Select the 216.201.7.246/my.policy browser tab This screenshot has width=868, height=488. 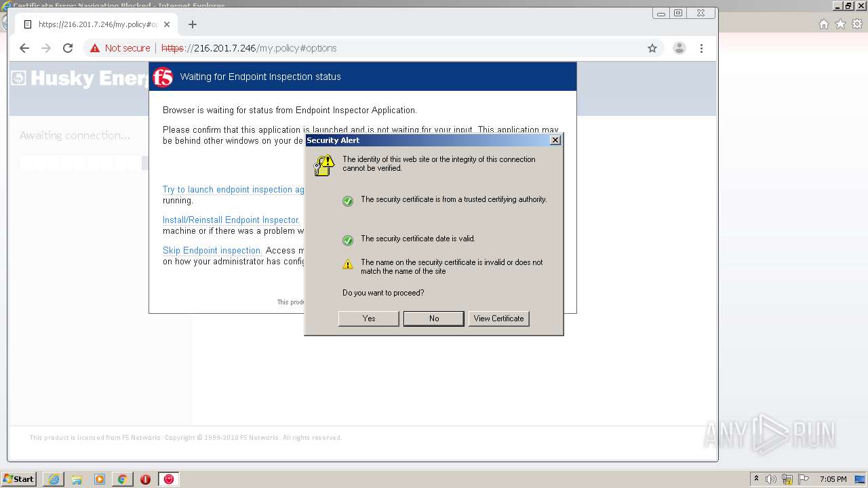point(96,24)
